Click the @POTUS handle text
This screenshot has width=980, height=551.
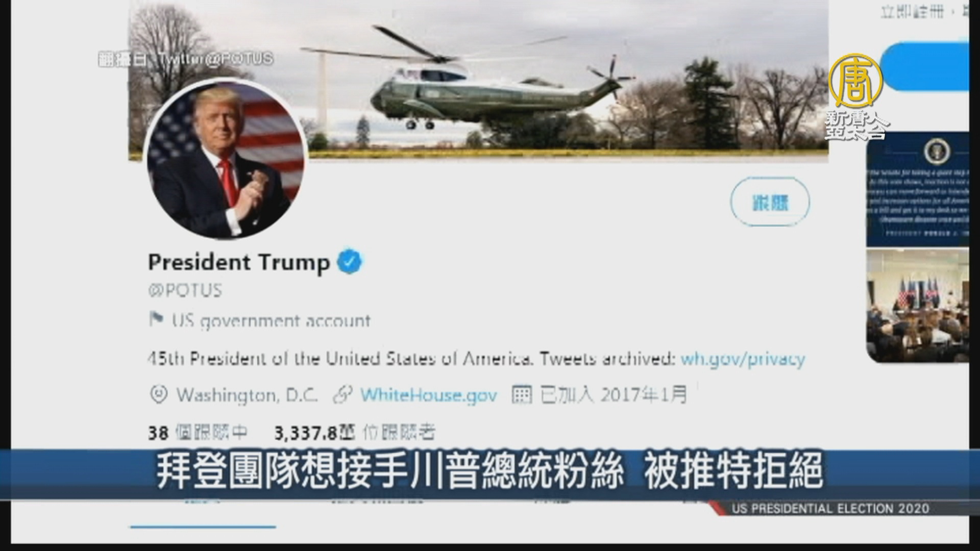[185, 291]
